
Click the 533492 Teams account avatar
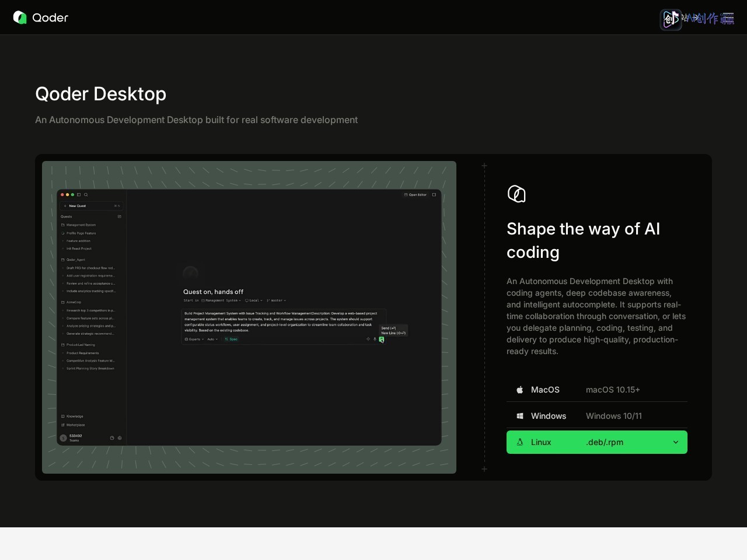[x=64, y=438]
